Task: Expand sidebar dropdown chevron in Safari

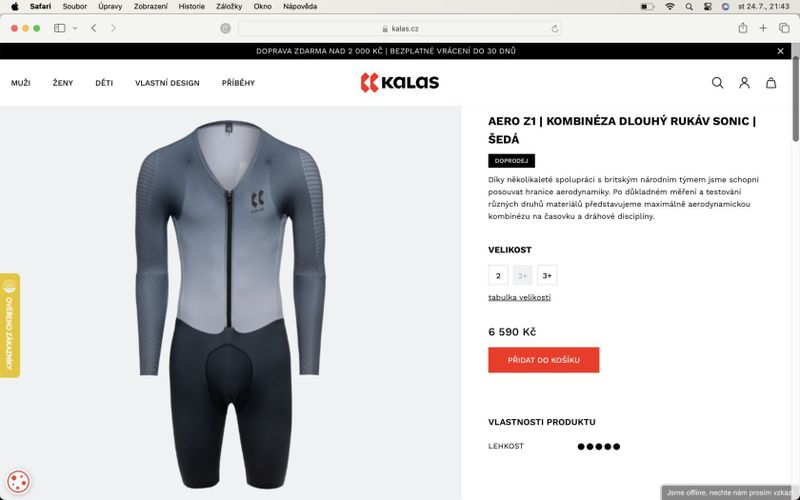Action: [x=75, y=29]
